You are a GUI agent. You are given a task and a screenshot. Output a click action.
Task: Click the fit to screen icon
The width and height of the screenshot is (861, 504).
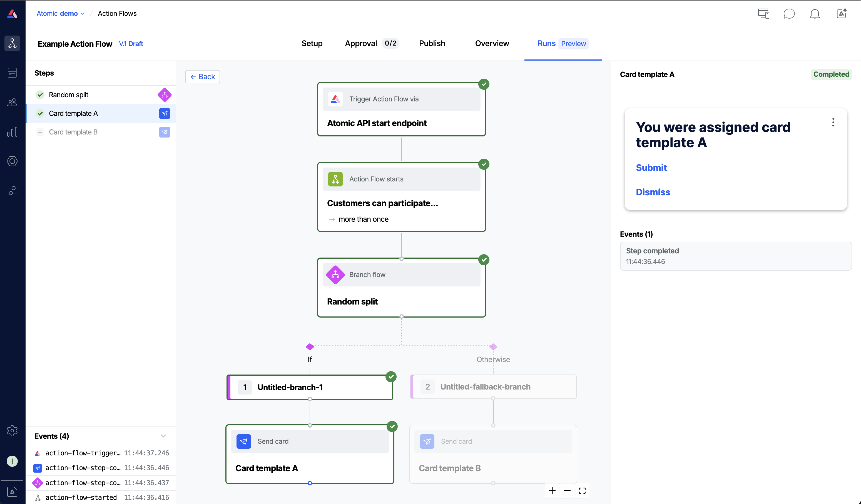[582, 491]
